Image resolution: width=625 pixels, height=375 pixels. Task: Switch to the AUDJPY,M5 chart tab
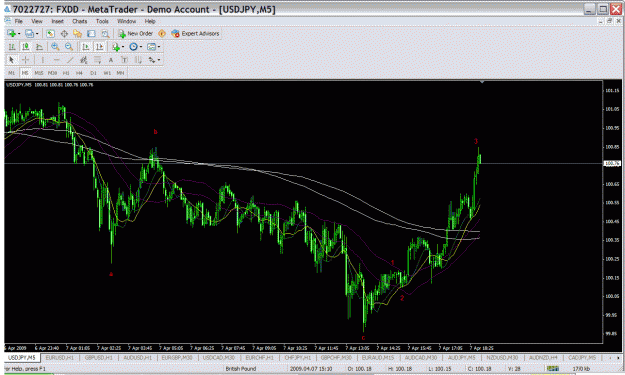[x=462, y=358]
